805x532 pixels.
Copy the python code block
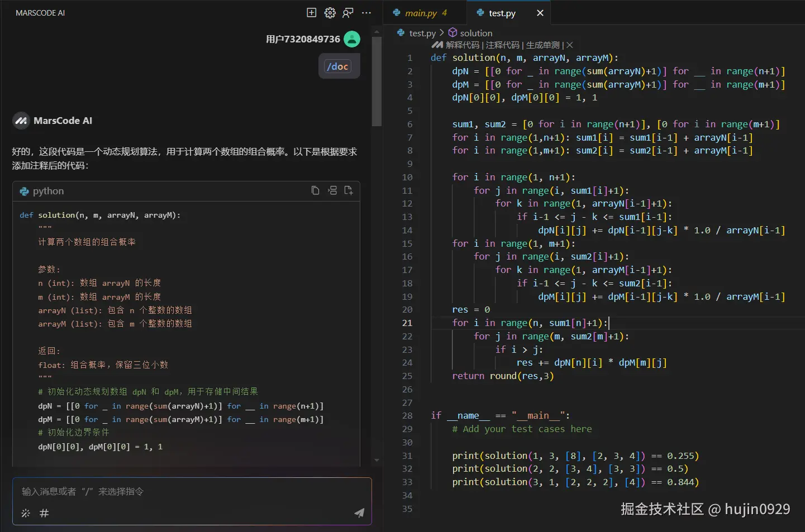(315, 191)
